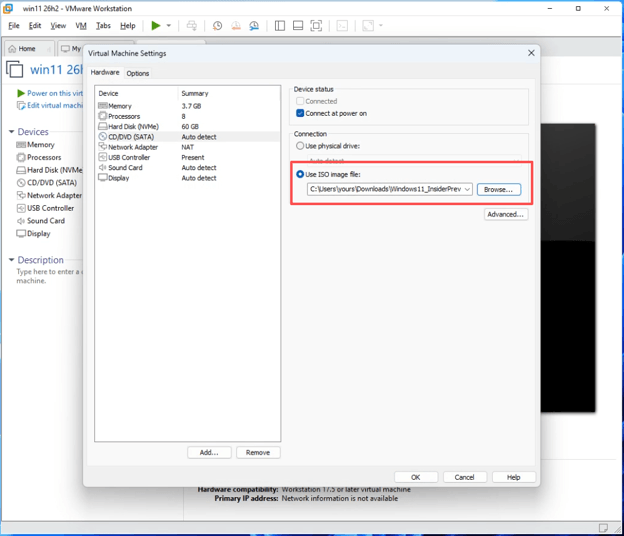Open the VM menu
The image size is (624, 536).
pyautogui.click(x=81, y=26)
